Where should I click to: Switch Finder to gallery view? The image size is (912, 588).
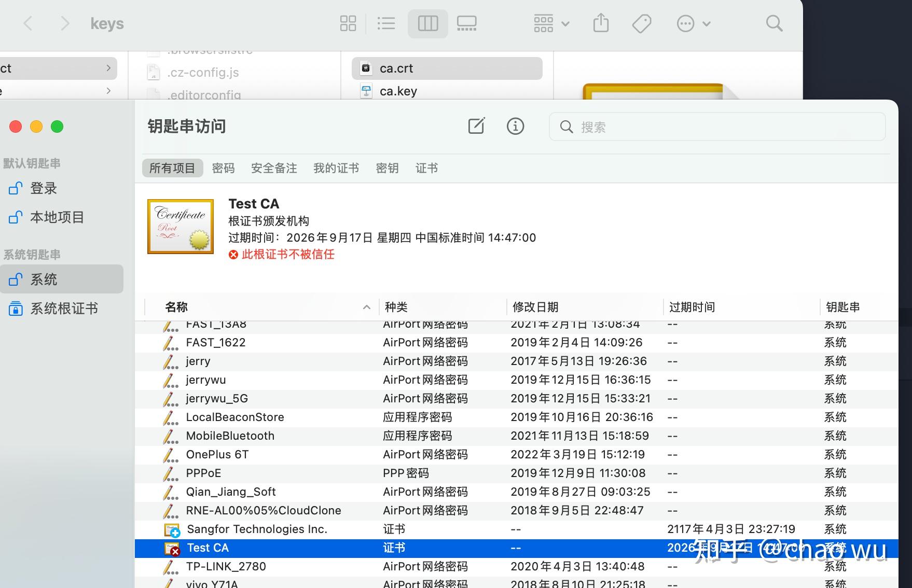coord(466,23)
